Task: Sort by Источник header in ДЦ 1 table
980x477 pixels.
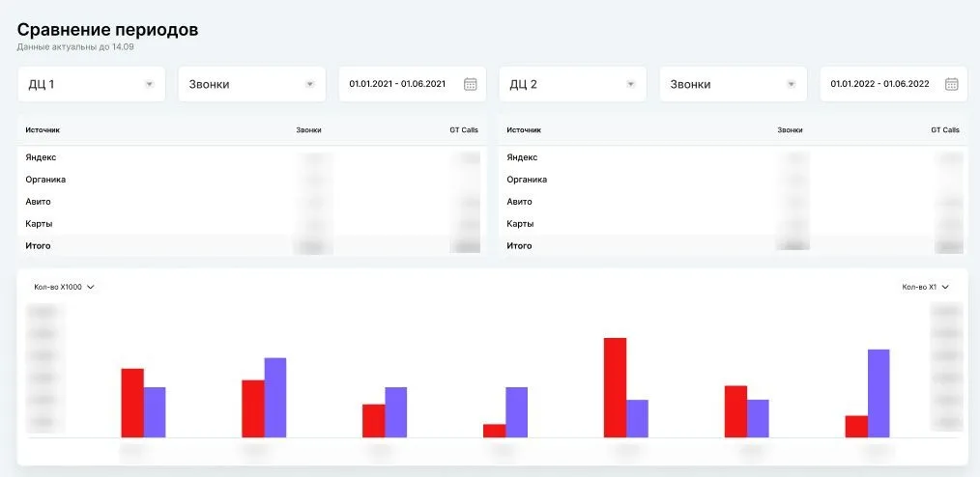Action: (43, 129)
